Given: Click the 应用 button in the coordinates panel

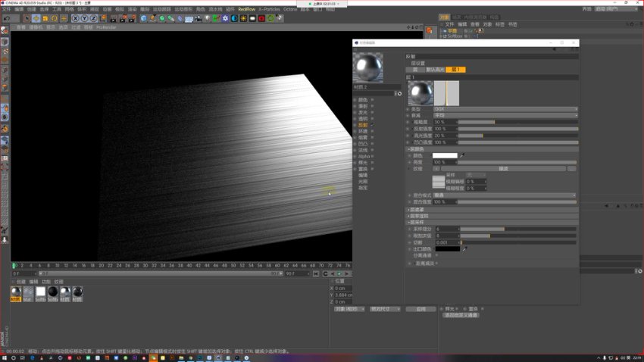Looking at the screenshot, I should click(x=420, y=309).
